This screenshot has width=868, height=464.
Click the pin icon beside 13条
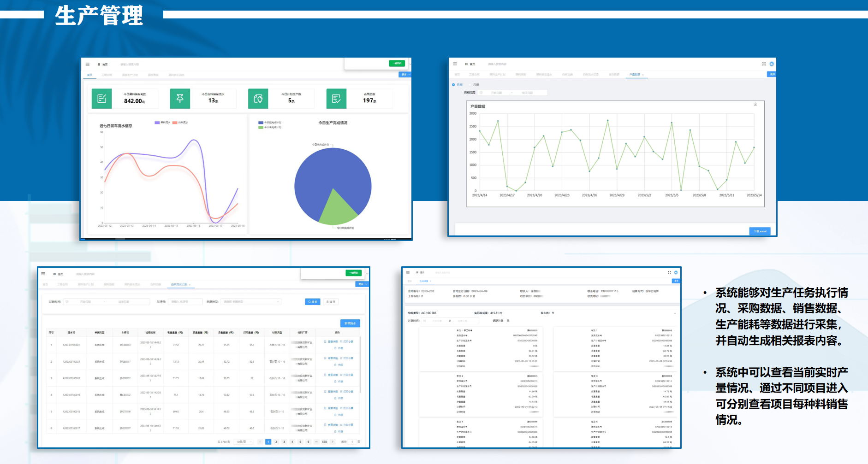(180, 99)
